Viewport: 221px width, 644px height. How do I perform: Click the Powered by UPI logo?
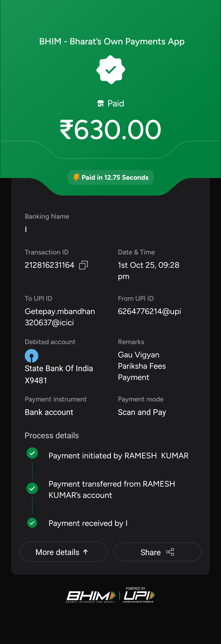point(139,595)
